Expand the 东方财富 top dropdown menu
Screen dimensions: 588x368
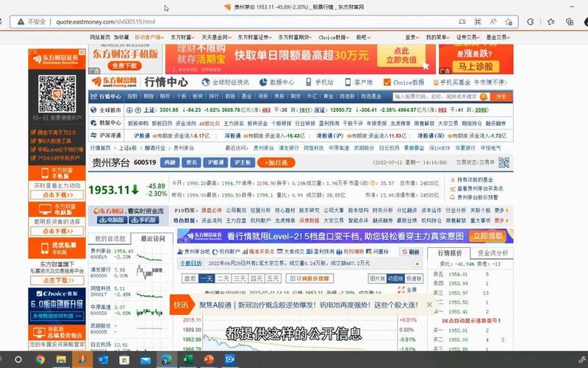[182, 38]
